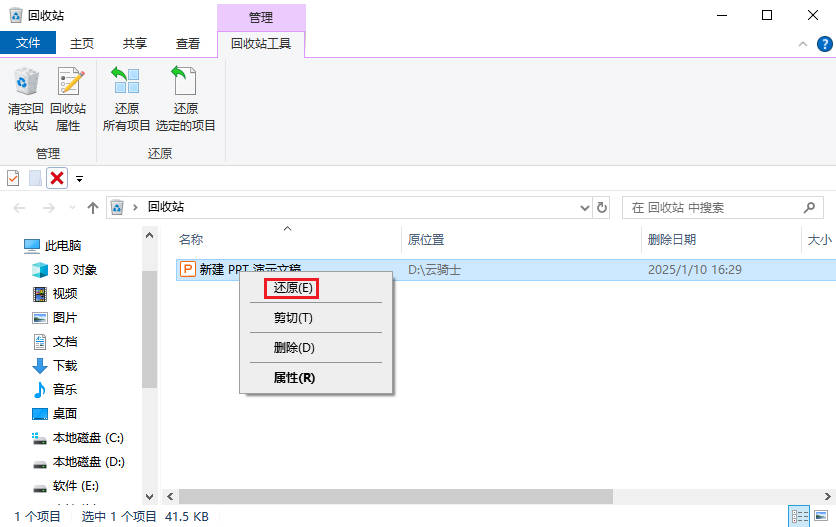
Task: Click the 文件 file menu button
Action: click(28, 44)
